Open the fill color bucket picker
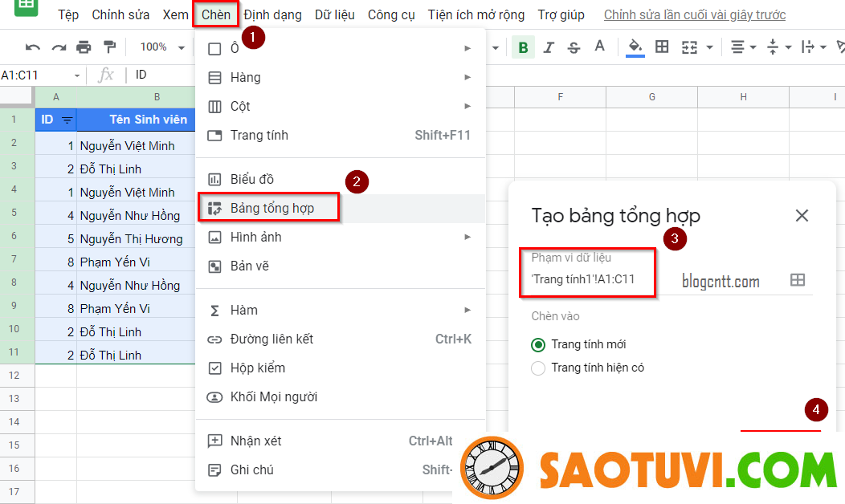This screenshot has height=504, width=845. tap(635, 47)
